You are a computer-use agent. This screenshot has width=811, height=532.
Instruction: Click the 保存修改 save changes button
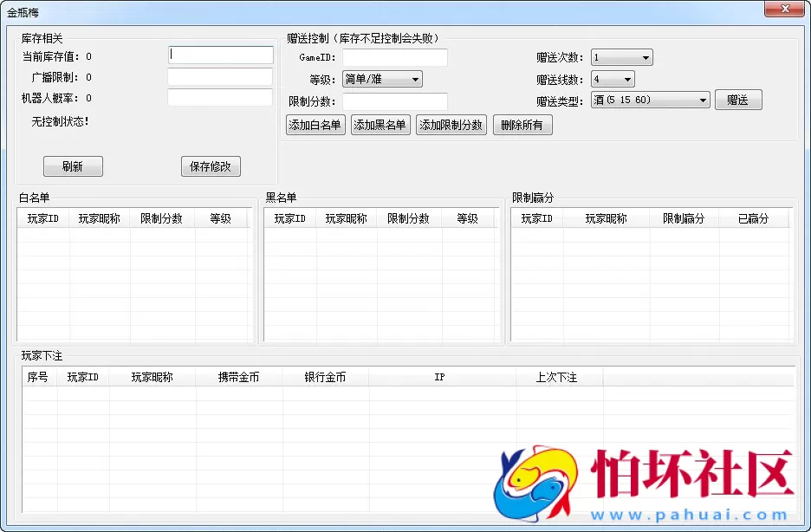tap(211, 166)
